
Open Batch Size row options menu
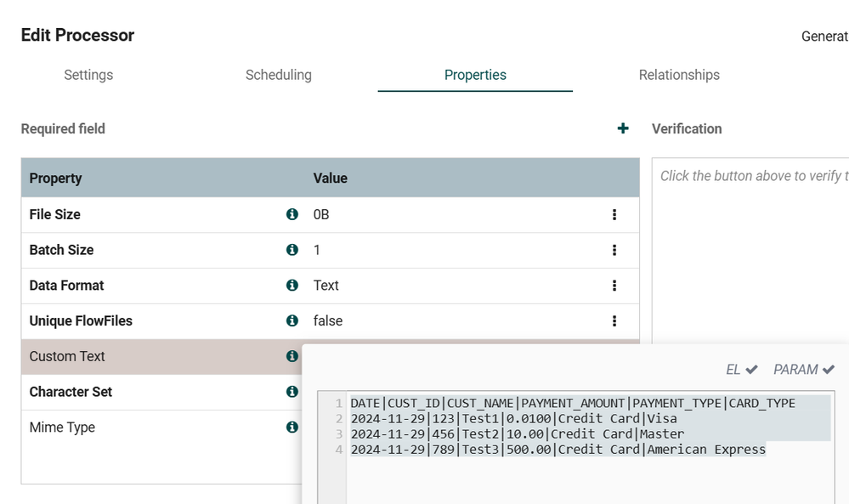614,251
